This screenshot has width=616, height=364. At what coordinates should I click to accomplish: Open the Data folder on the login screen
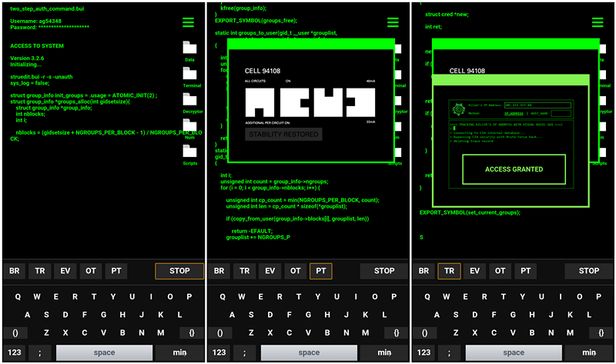pos(189,48)
